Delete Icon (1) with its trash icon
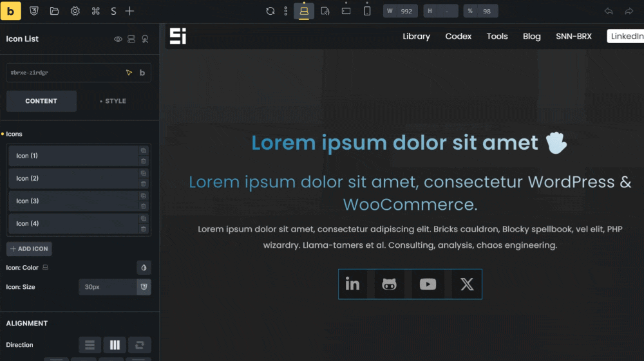The image size is (644, 361). [144, 162]
